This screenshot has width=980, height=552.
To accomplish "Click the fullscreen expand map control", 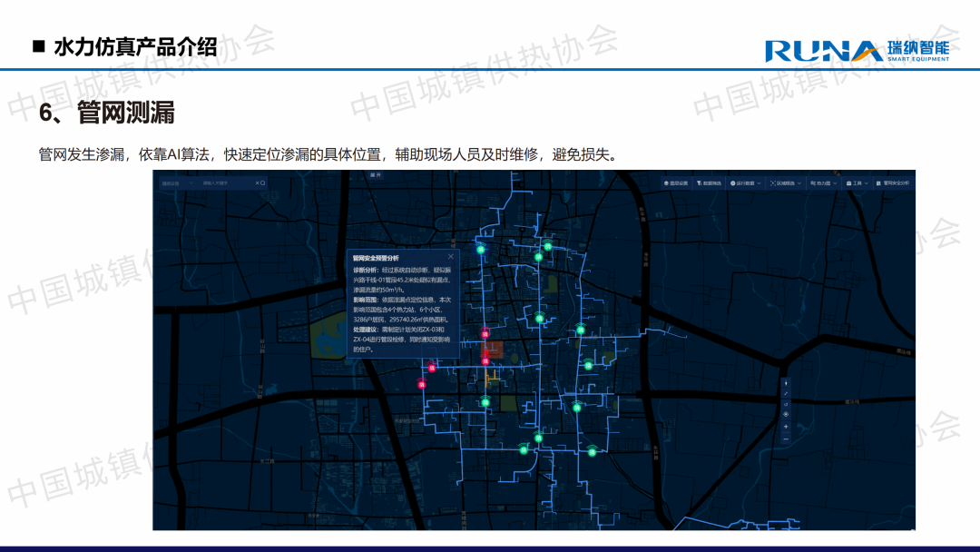I will (x=786, y=393).
